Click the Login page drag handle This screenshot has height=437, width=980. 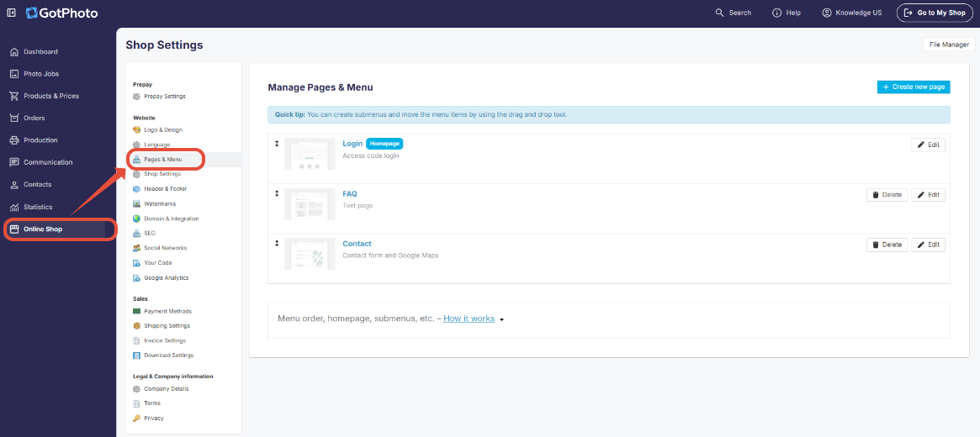click(276, 144)
